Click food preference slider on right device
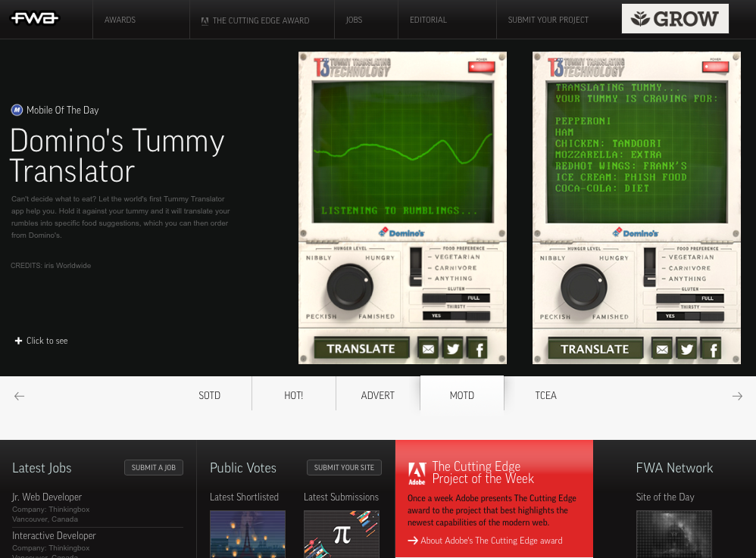The width and height of the screenshot is (756, 558). pyautogui.click(x=649, y=267)
